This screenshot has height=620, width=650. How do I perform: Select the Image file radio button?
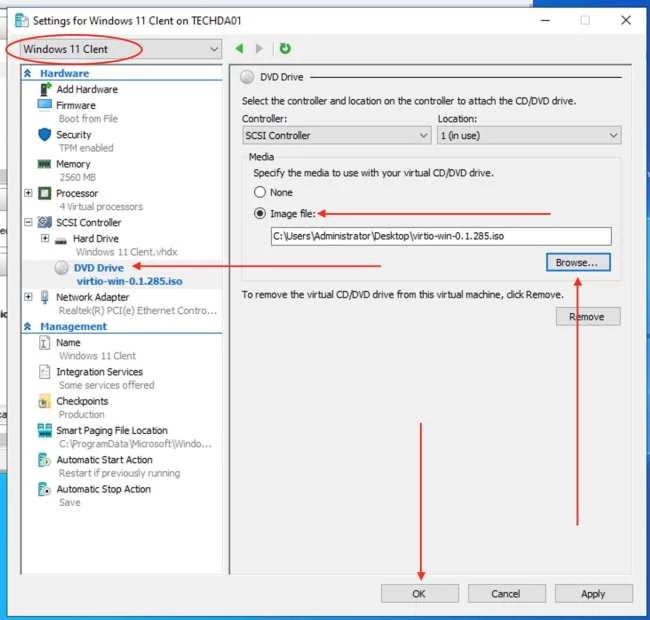coord(260,213)
